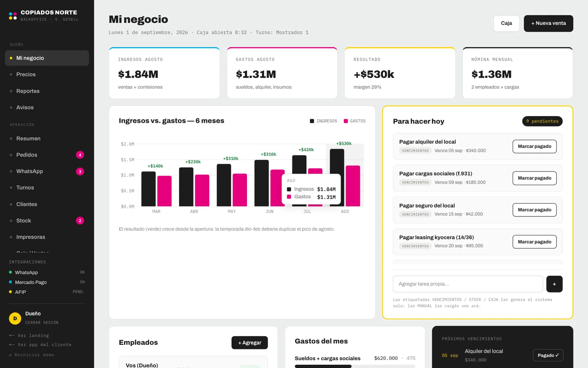The image size is (588, 368).
Task: Start a new sale with + Nueva venta
Action: tap(548, 23)
